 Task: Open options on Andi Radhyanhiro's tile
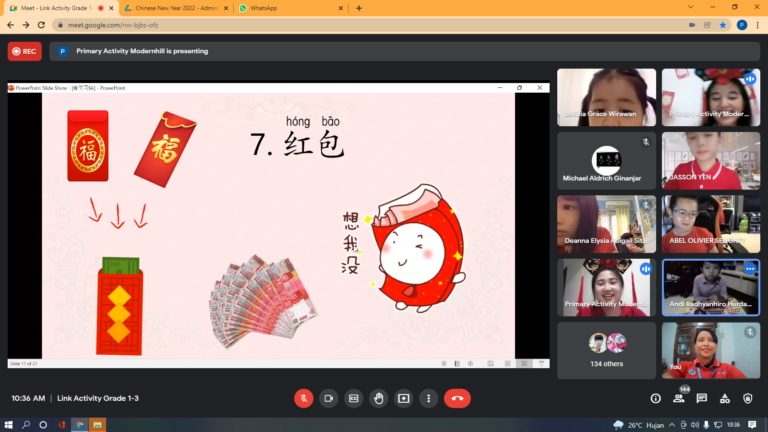749,269
